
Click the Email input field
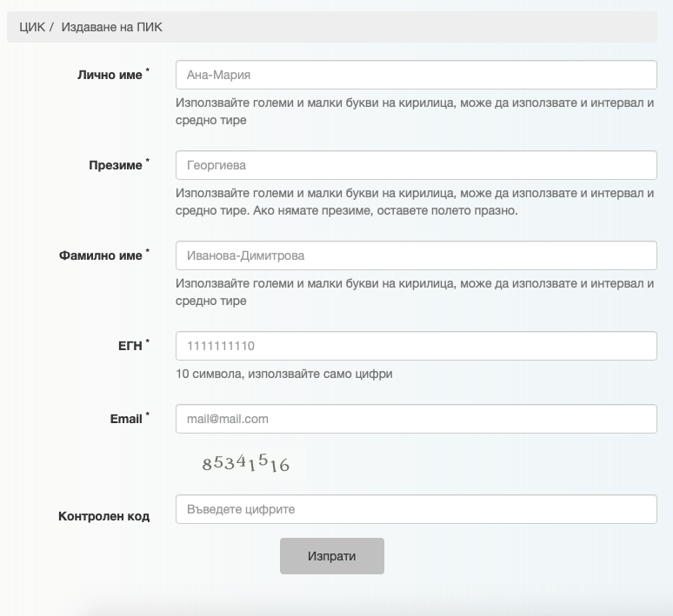(x=416, y=419)
